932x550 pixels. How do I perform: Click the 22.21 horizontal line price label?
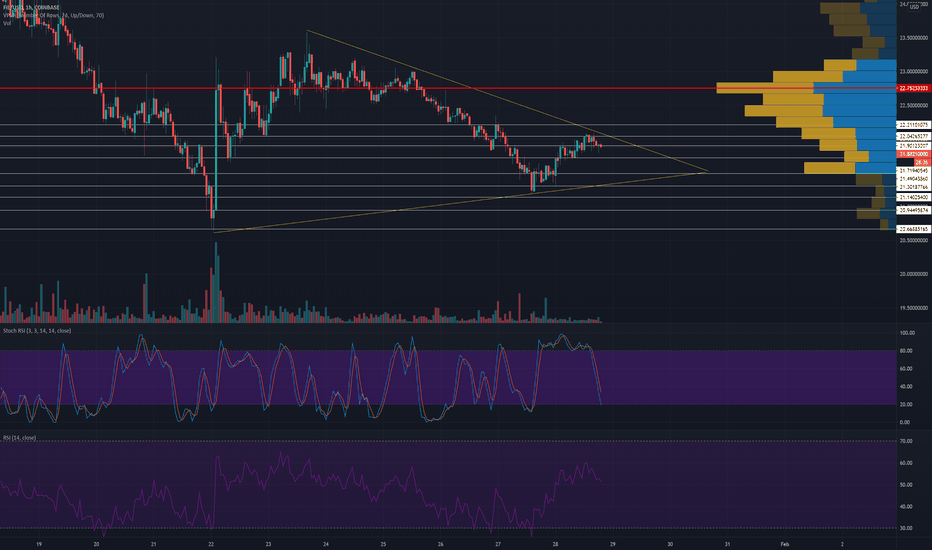[x=914, y=125]
